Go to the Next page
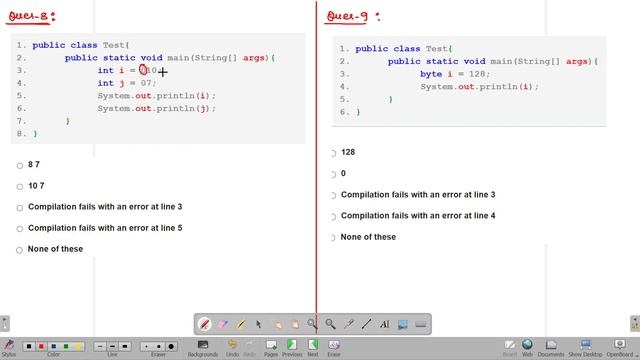 [x=313, y=348]
